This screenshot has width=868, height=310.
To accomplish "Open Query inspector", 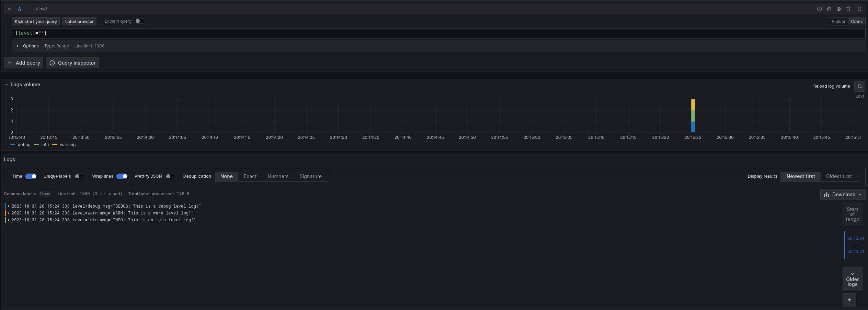I will [x=72, y=63].
